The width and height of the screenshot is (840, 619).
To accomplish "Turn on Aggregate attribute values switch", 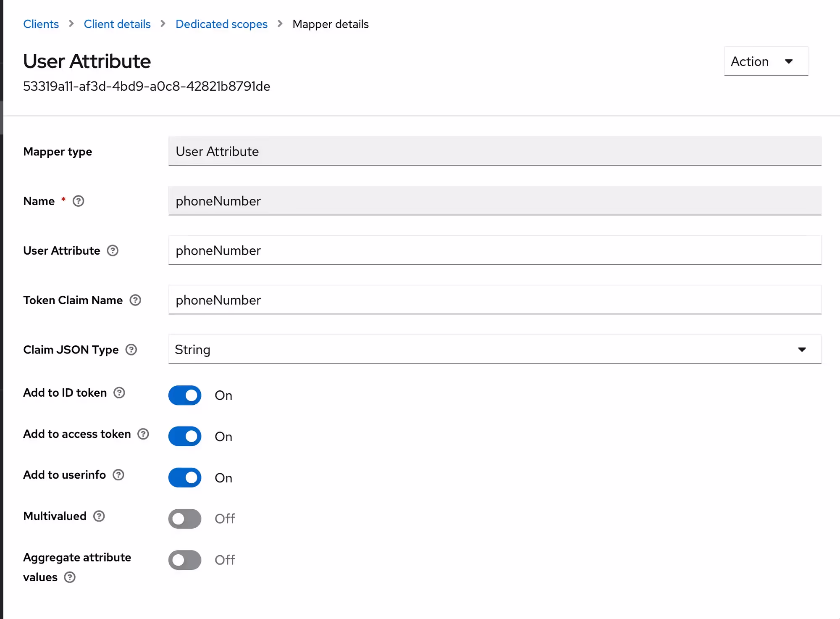I will (185, 560).
